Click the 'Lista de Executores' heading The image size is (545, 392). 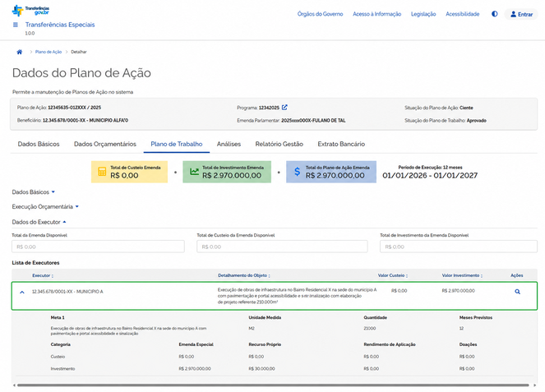point(35,262)
